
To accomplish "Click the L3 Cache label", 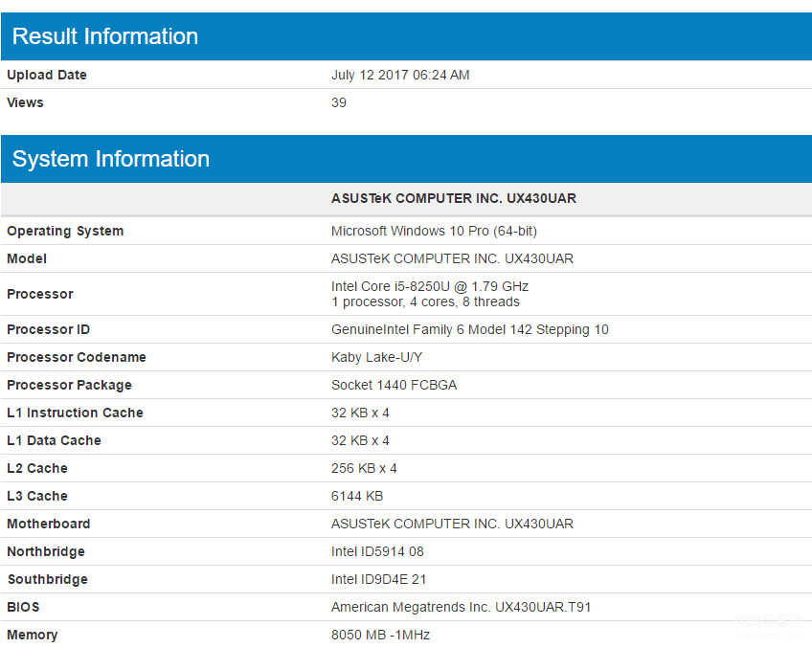I will tap(37, 496).
